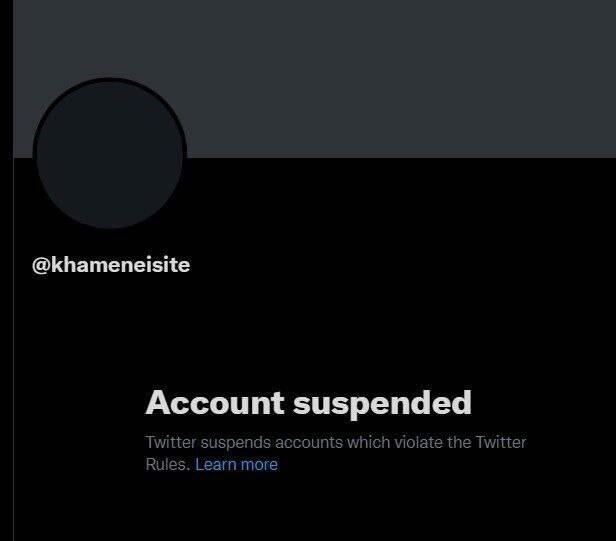616x541 pixels.
Task: Click the Account suspended heading
Action: pyautogui.click(x=308, y=403)
